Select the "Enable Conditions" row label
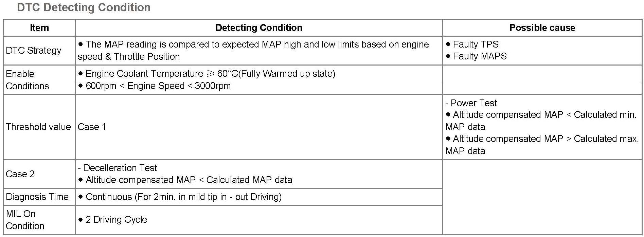Screen dimensions: 644x237 click(x=28, y=80)
